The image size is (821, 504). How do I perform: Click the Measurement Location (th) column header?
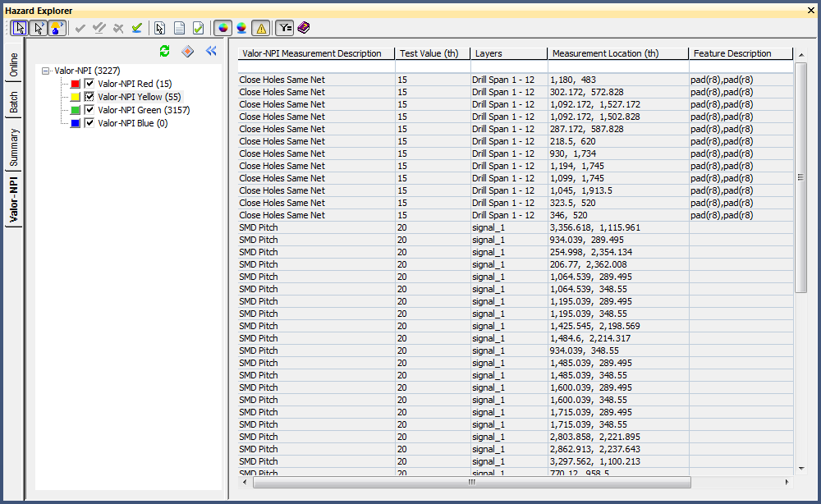click(x=617, y=53)
